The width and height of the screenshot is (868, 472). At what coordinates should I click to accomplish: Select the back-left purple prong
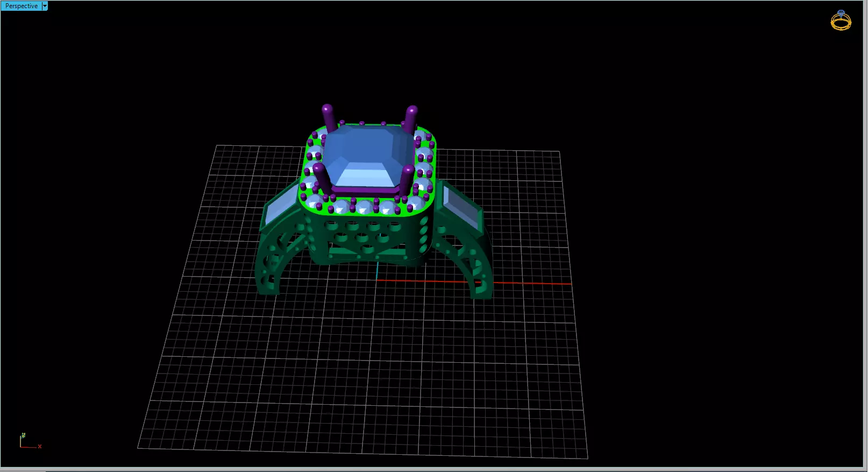click(x=329, y=118)
